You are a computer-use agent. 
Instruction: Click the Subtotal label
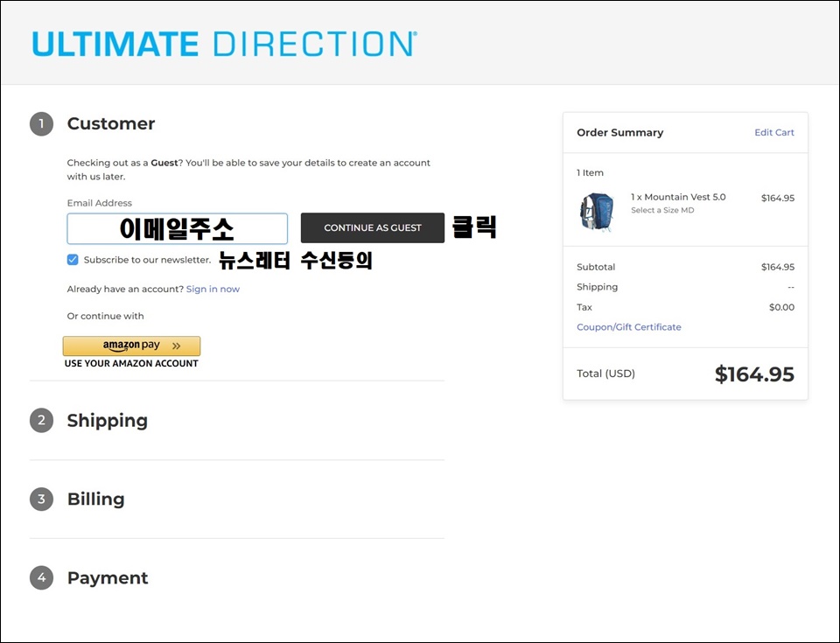[x=596, y=267]
